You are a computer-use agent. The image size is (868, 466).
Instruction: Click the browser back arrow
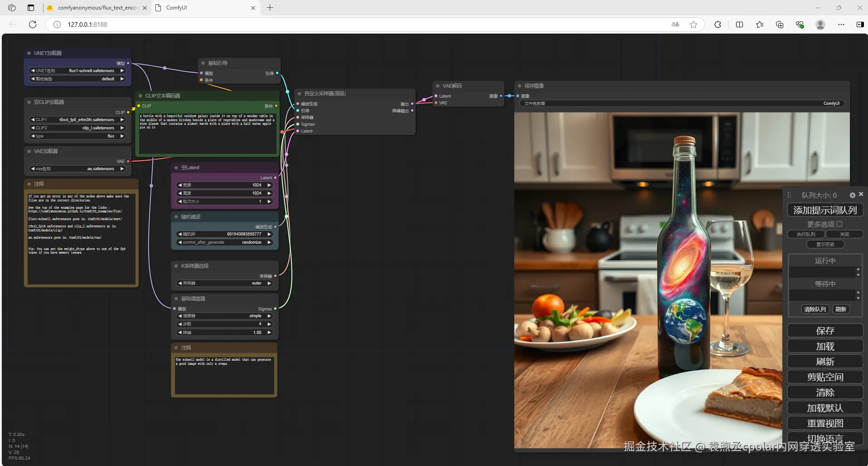point(13,25)
